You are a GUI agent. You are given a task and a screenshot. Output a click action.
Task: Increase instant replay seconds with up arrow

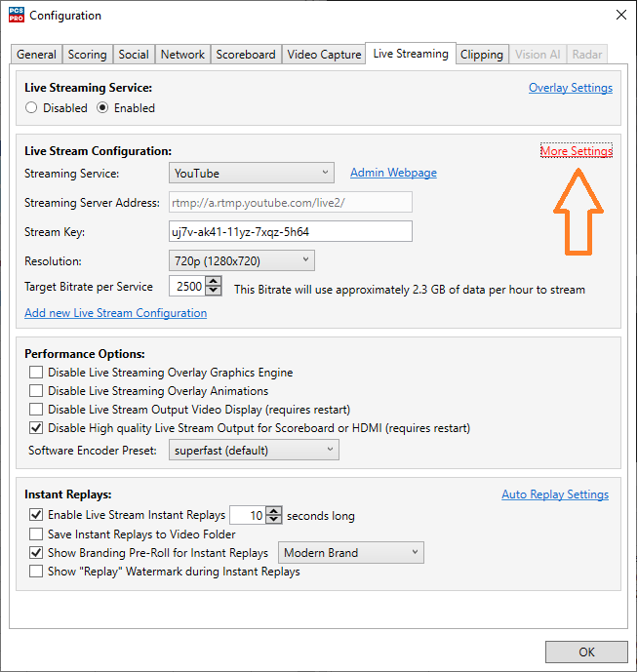(274, 510)
